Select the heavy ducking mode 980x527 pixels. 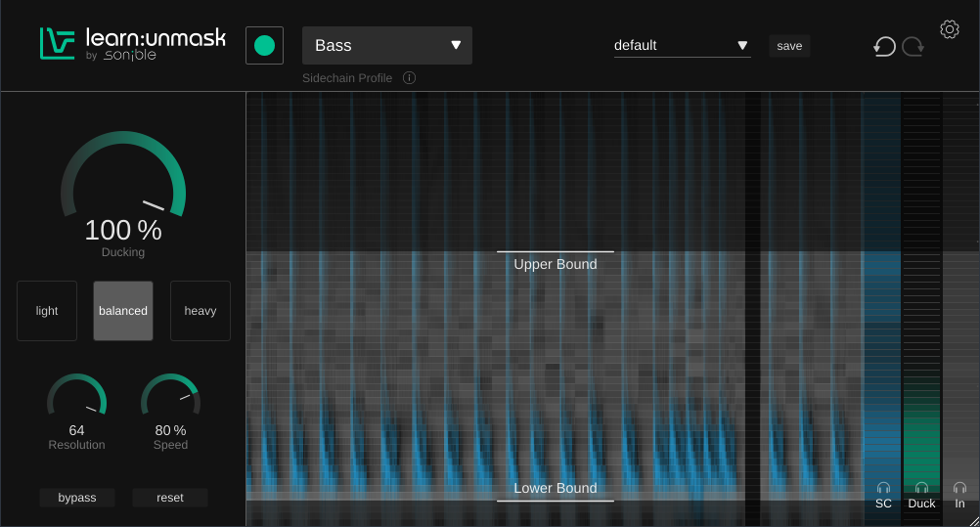[200, 311]
